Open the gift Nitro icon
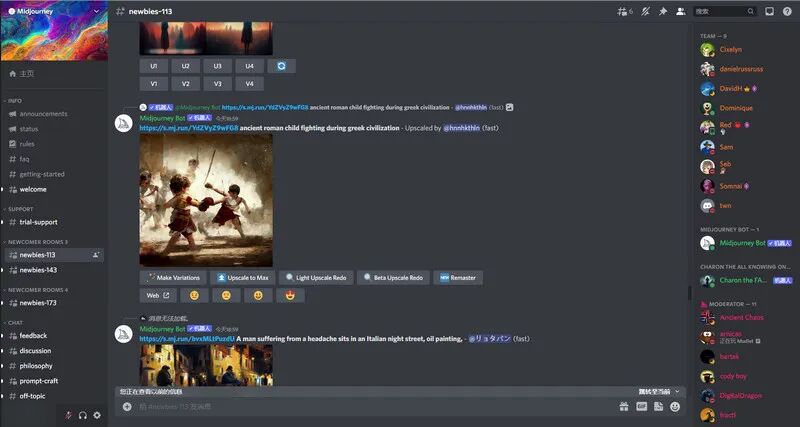 (623, 407)
